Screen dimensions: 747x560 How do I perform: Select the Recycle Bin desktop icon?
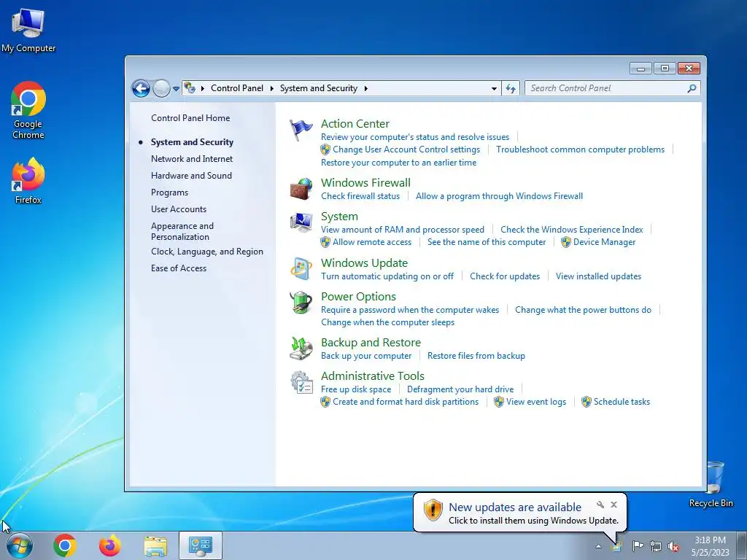pyautogui.click(x=711, y=484)
